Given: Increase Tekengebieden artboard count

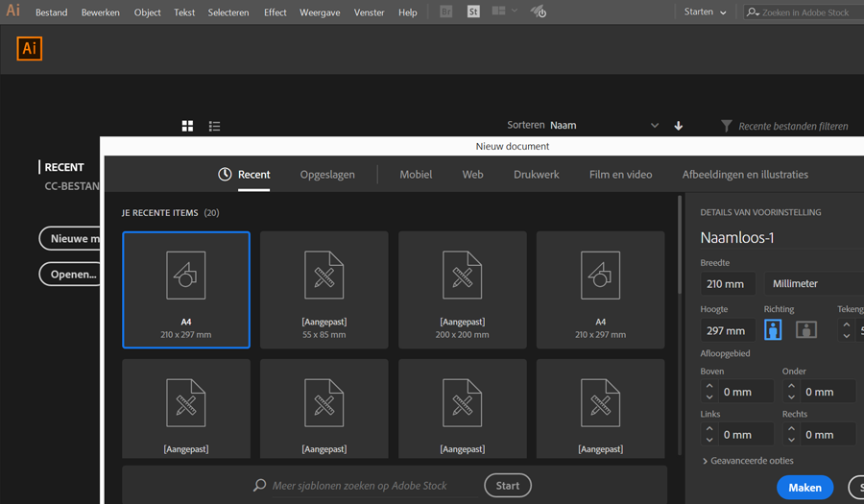Looking at the screenshot, I should [847, 325].
